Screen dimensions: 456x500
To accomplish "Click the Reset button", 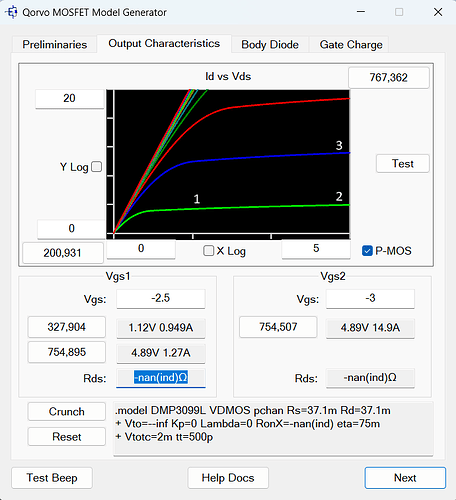I will click(67, 437).
